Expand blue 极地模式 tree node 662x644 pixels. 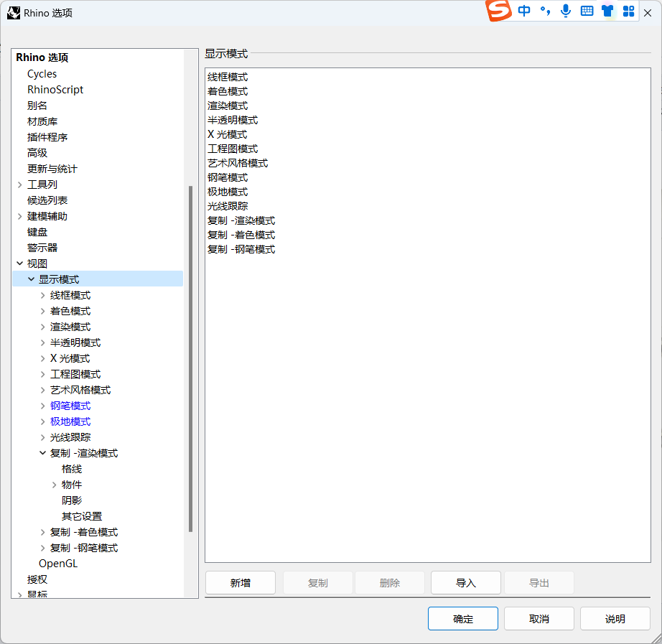click(x=42, y=421)
